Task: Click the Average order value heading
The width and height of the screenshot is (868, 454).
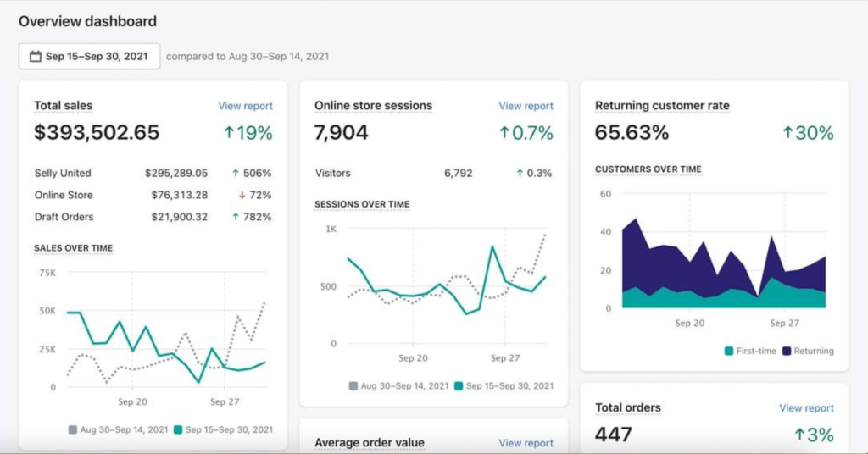Action: point(369,443)
